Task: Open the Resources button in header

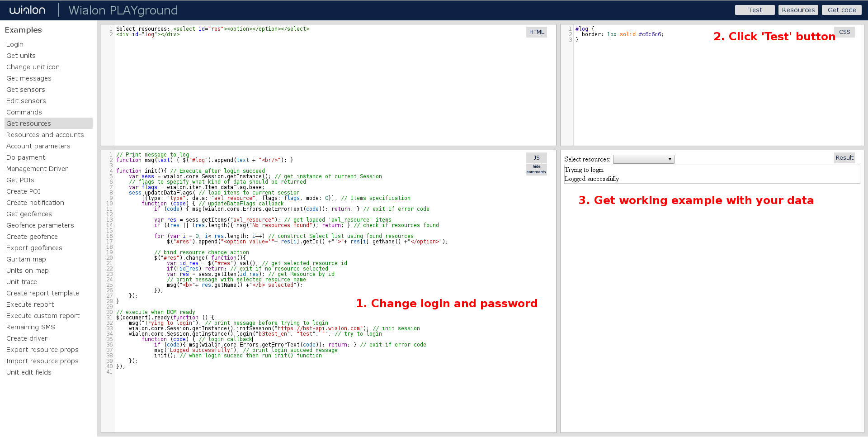Action: (x=798, y=10)
